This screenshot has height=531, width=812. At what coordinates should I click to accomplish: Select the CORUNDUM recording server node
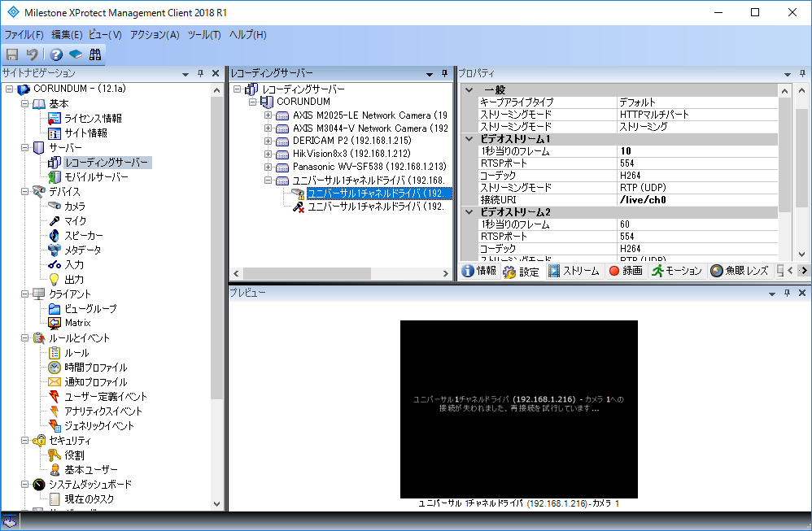303,102
